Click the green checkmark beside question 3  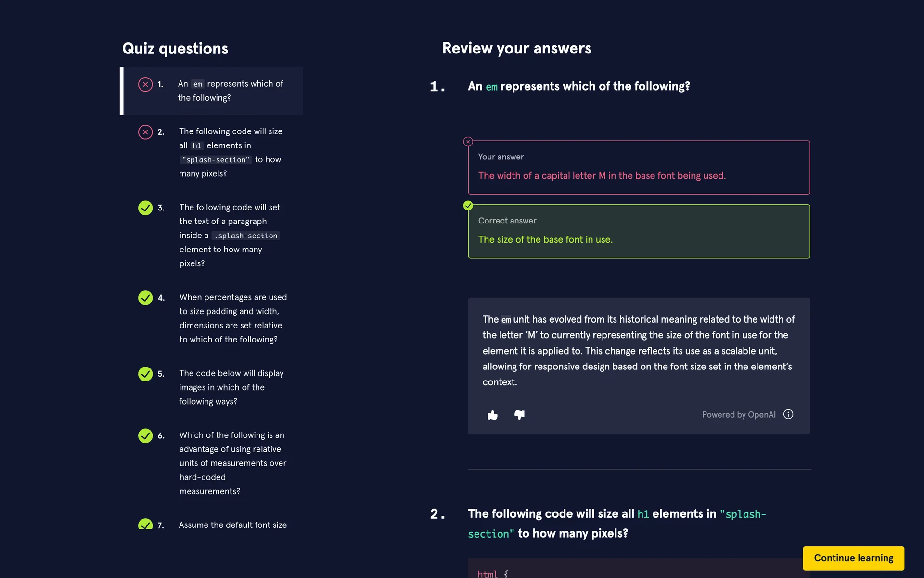click(145, 208)
